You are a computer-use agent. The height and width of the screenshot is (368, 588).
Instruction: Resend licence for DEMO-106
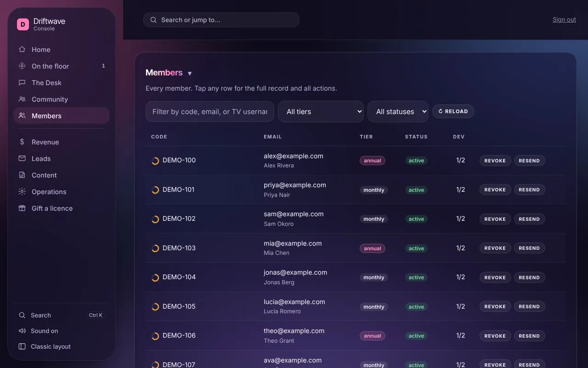529,336
